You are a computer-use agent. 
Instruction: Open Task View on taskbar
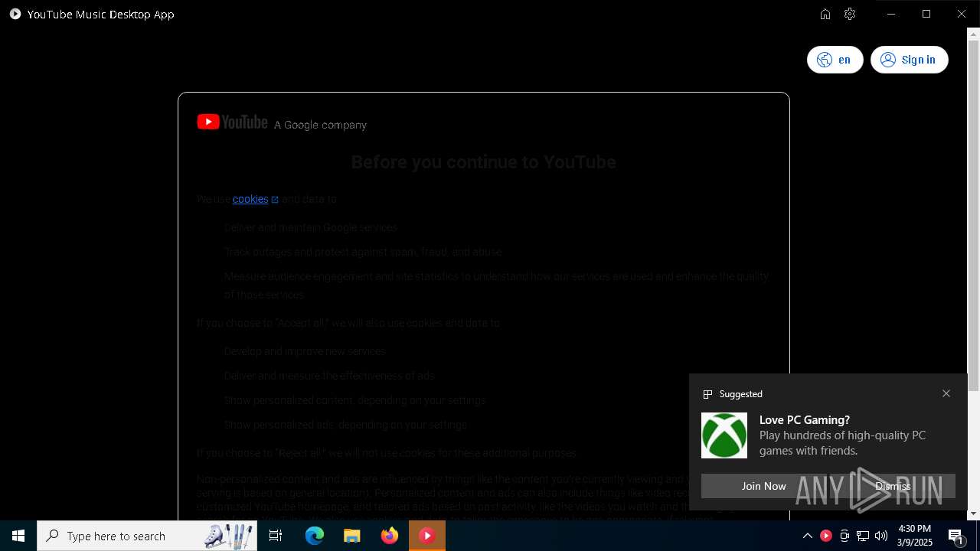point(276,536)
